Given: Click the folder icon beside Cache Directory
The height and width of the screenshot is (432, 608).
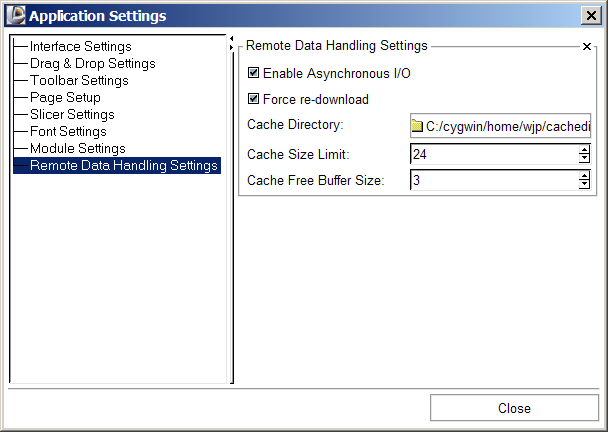Looking at the screenshot, I should [x=417, y=126].
